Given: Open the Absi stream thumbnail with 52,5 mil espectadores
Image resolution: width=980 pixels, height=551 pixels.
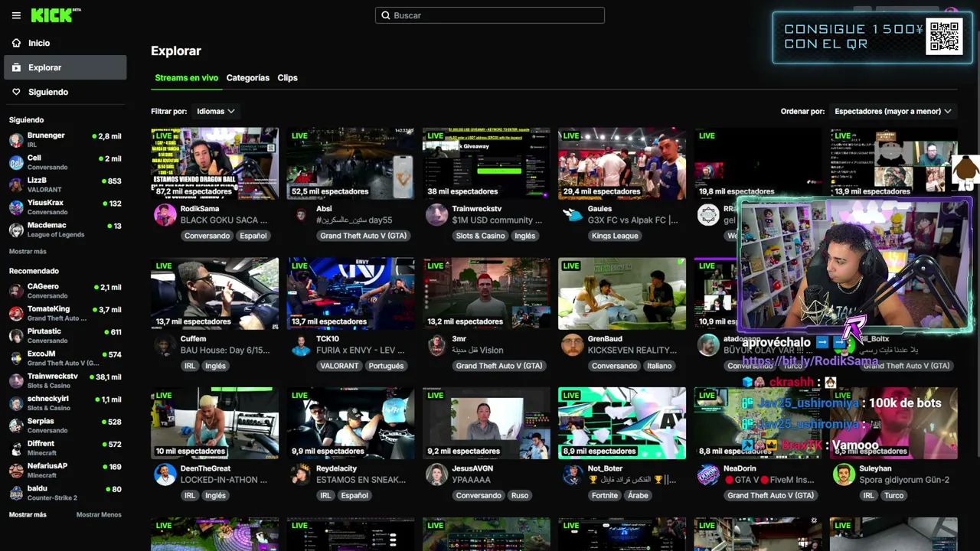Looking at the screenshot, I should tap(351, 164).
